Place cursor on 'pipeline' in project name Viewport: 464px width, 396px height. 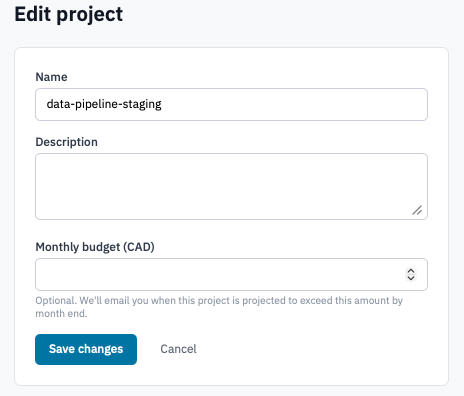96,104
